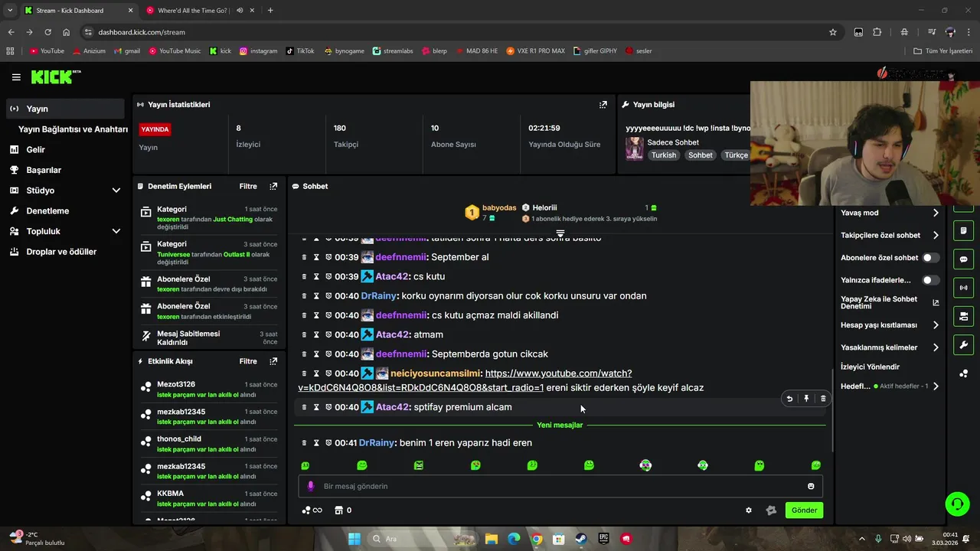Click İzleyici Yönlendir

[870, 367]
